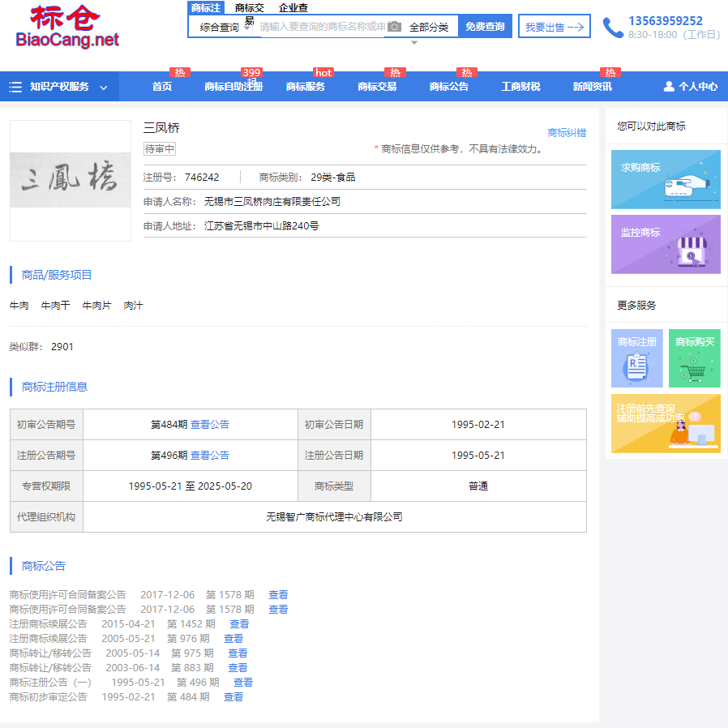Open the 求购商标 banner card

click(666, 179)
